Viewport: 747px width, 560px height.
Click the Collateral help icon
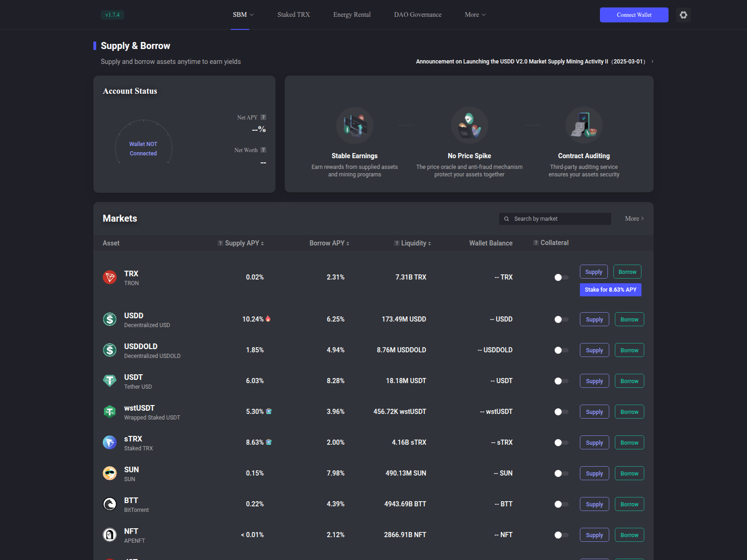pyautogui.click(x=536, y=243)
